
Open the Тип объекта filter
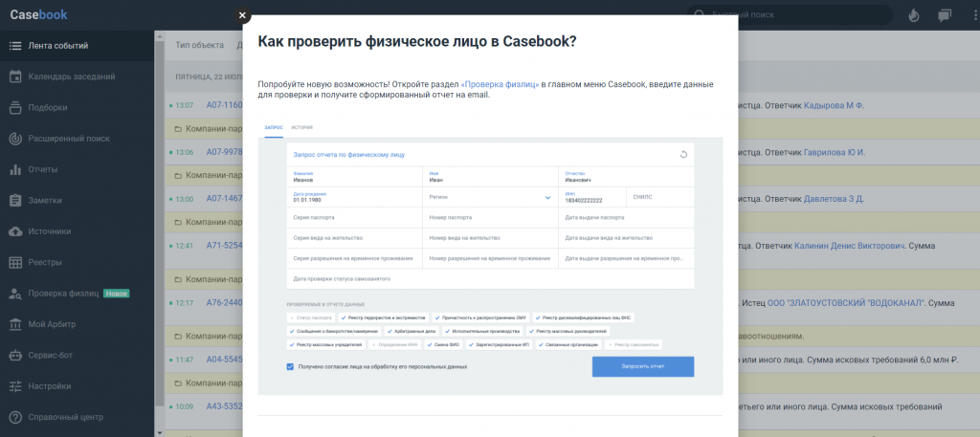click(x=199, y=45)
